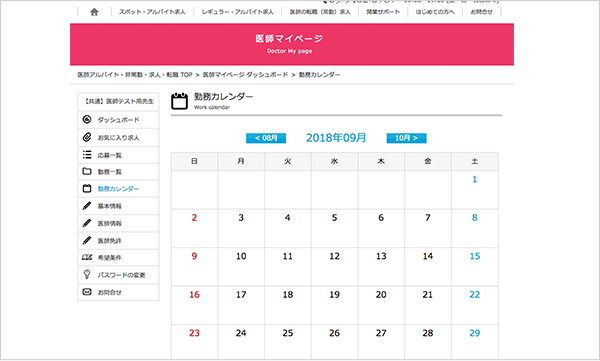Image resolution: width=600 pixels, height=361 pixels.
Task: Select date 4 in calendar
Action: coord(288,217)
